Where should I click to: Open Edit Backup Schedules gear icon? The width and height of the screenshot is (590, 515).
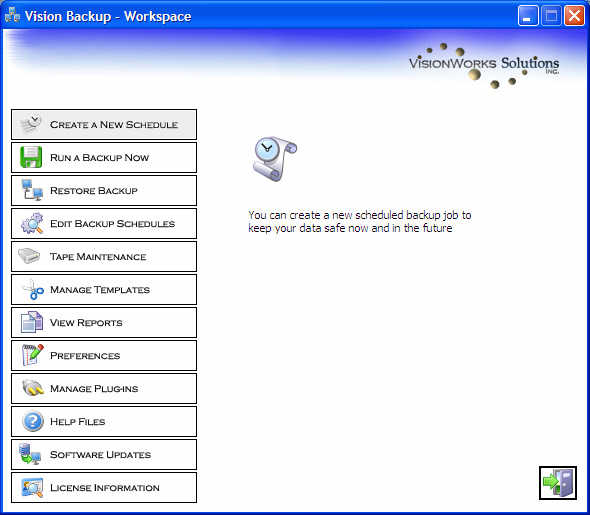click(32, 223)
